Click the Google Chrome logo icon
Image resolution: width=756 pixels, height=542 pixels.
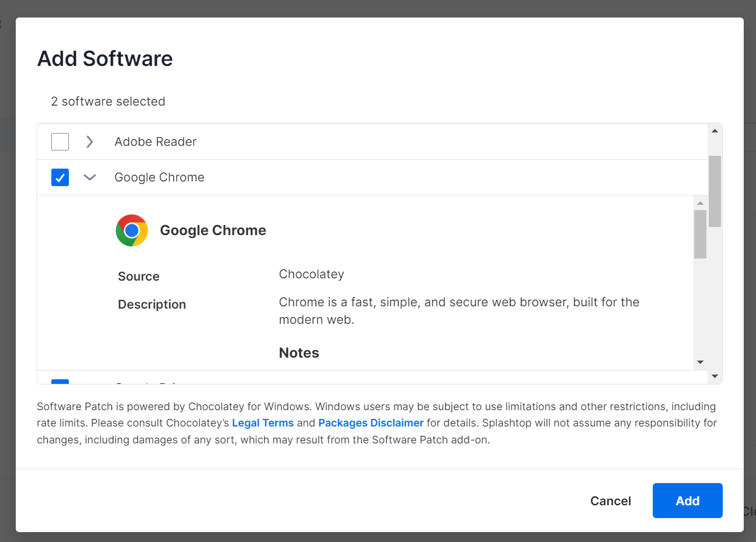[x=132, y=230]
